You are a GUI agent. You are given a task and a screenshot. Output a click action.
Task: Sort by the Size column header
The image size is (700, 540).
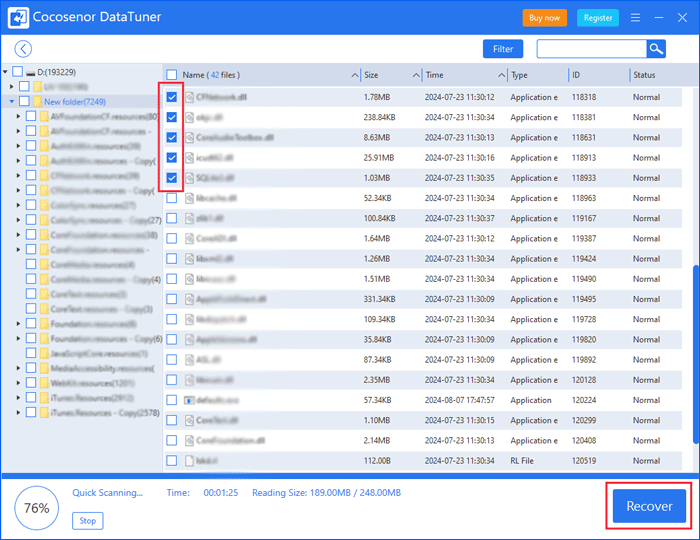pos(391,75)
